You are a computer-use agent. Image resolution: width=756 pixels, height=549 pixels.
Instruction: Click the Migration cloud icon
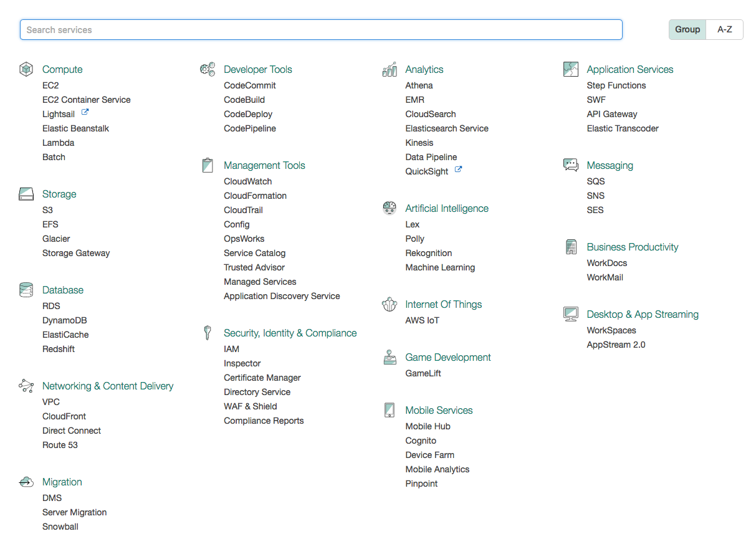coord(26,482)
